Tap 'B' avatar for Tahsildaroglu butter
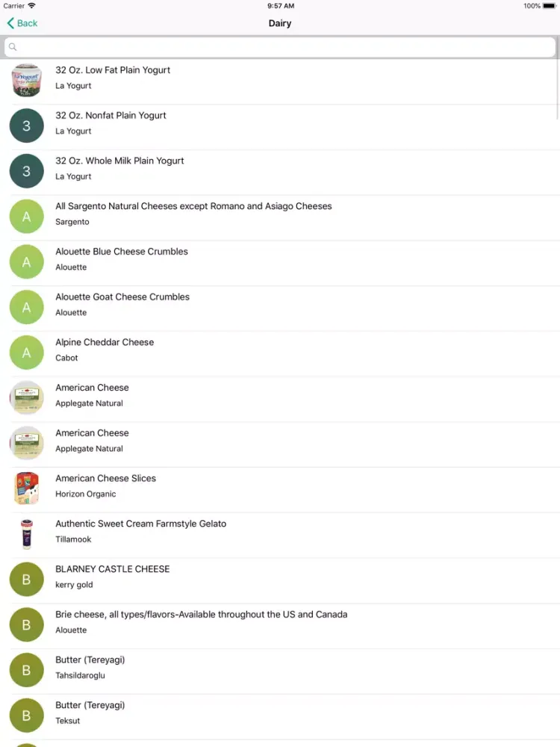560x747 pixels. [x=27, y=670]
